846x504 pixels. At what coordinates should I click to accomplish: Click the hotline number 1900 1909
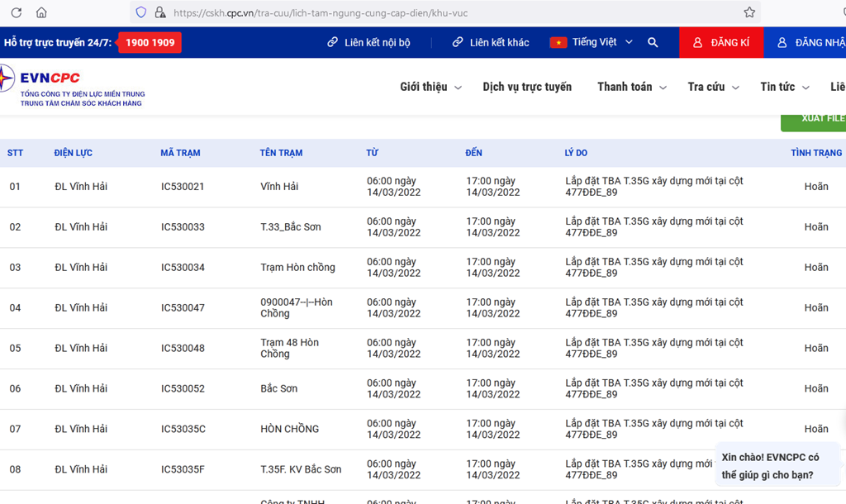tap(150, 42)
